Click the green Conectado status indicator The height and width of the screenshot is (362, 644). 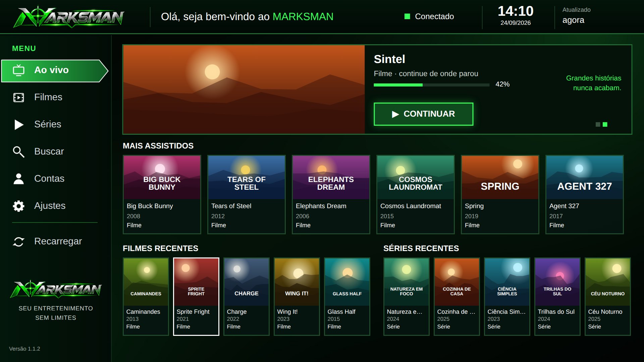tap(407, 16)
